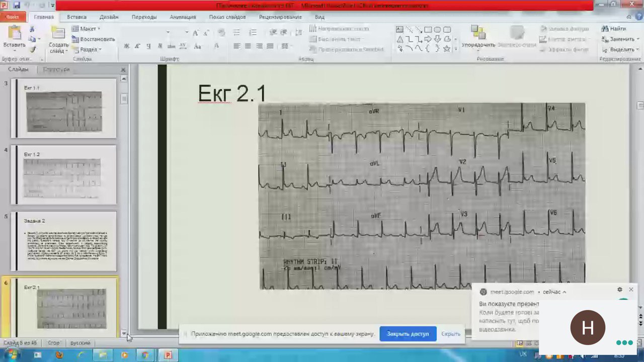Close the meet.google.com notification
Image resolution: width=644 pixels, height=362 pixels.
click(631, 290)
